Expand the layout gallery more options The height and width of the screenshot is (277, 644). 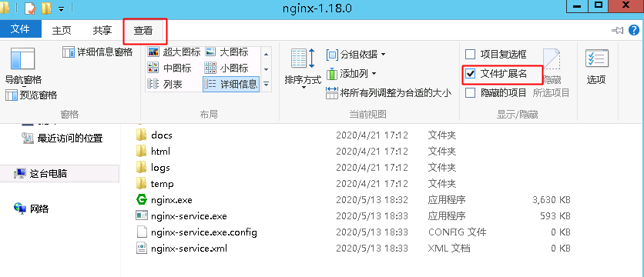point(266,84)
